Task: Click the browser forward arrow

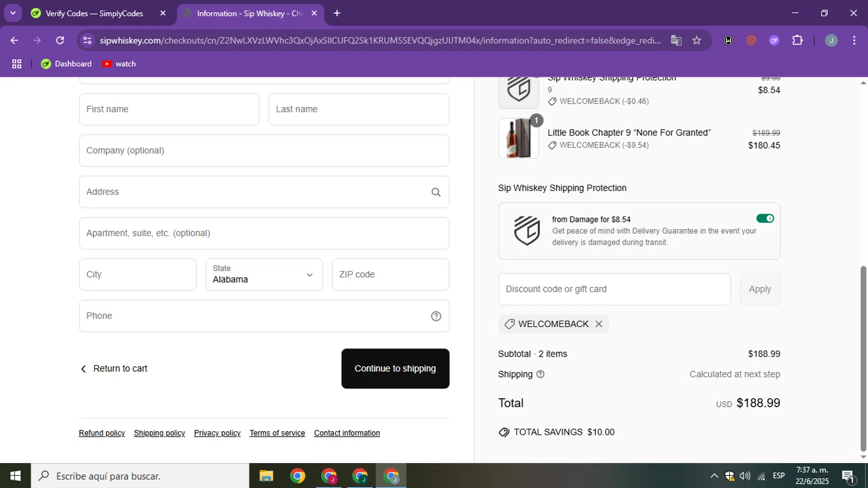Action: 37,41
